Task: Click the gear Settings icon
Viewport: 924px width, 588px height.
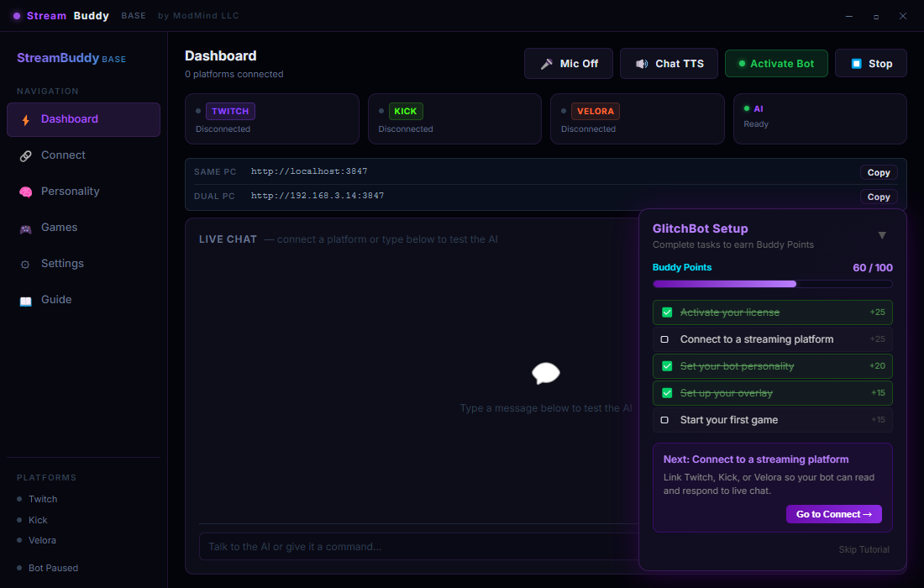Action: (x=25, y=265)
